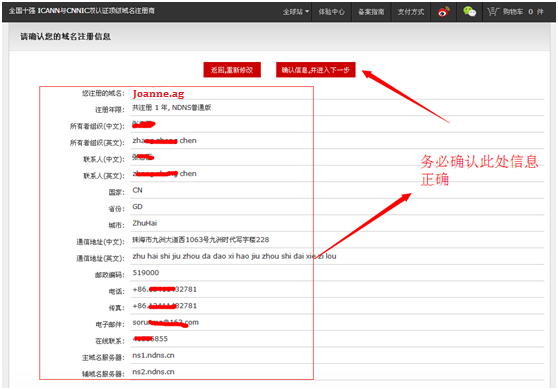Click the primary nameserver ns1.ndns.cn value
Viewport: 558px width, 390px height.
tap(153, 355)
